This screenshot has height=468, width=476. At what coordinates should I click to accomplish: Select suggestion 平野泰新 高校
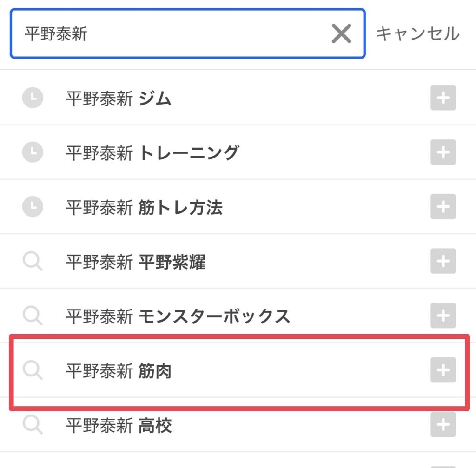(238, 425)
